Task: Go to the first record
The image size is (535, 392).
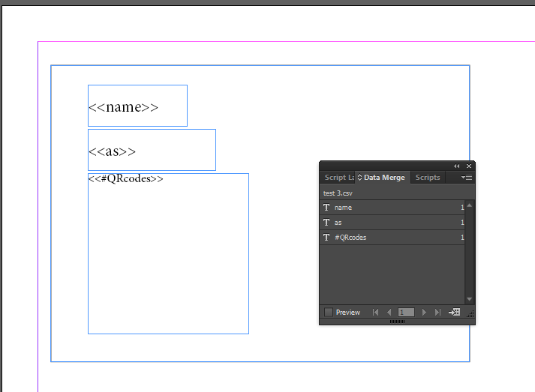Action: click(x=375, y=313)
